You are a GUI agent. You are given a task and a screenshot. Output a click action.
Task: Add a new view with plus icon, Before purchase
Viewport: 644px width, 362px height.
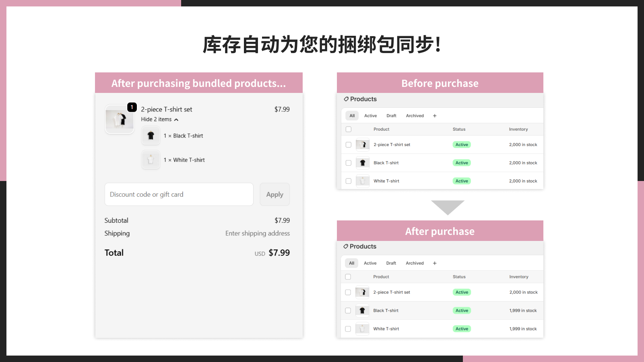click(435, 116)
